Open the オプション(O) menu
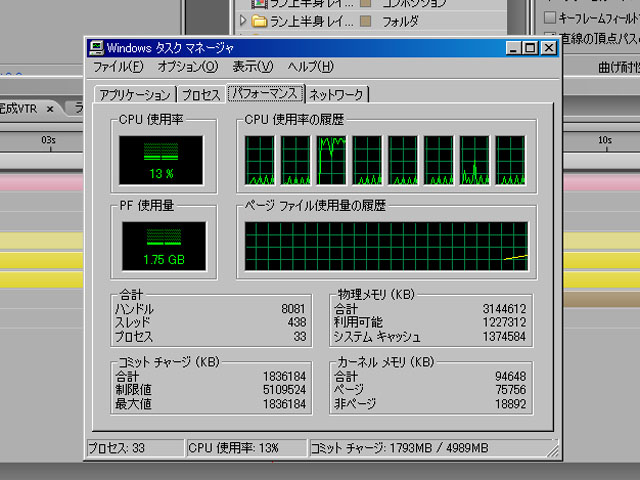 (x=188, y=67)
